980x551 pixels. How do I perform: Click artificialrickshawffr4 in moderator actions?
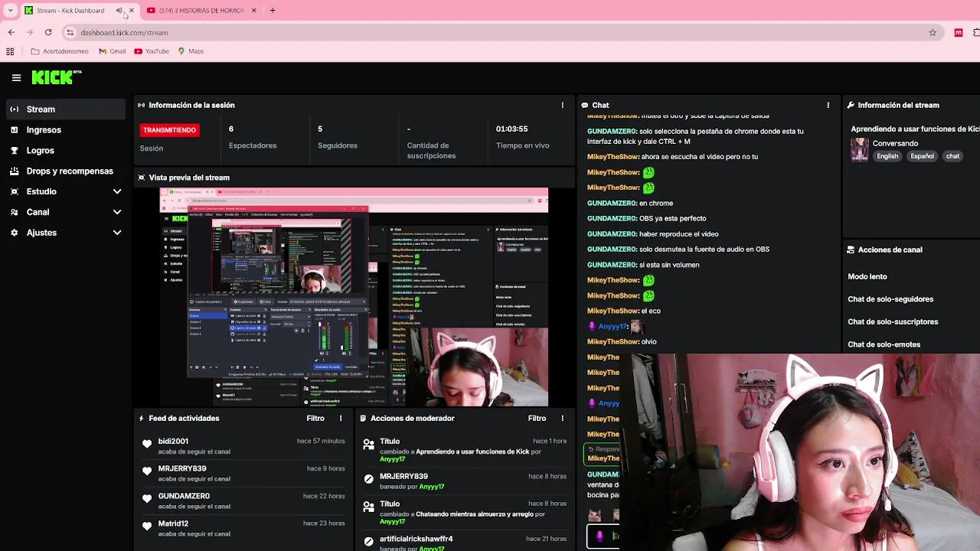coord(416,539)
